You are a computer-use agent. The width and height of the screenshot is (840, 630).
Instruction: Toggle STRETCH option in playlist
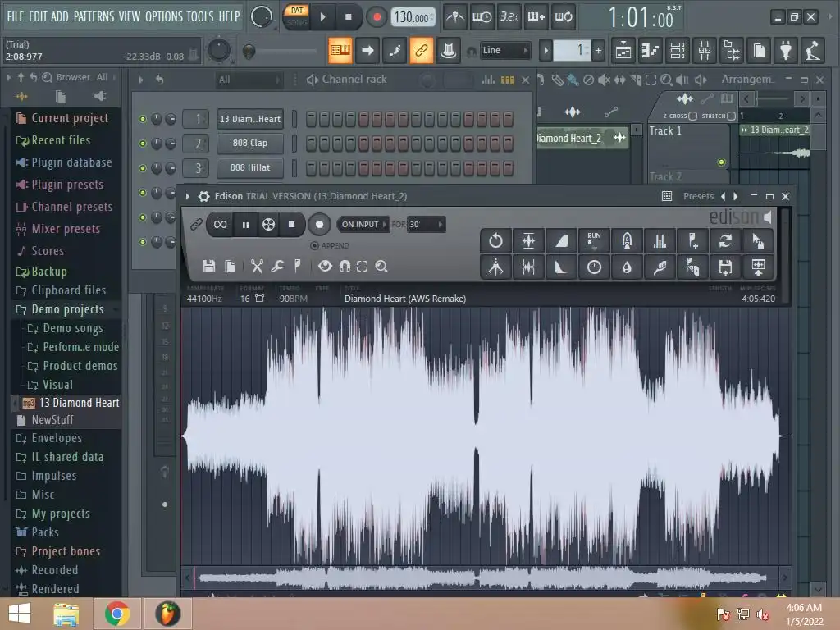731,116
